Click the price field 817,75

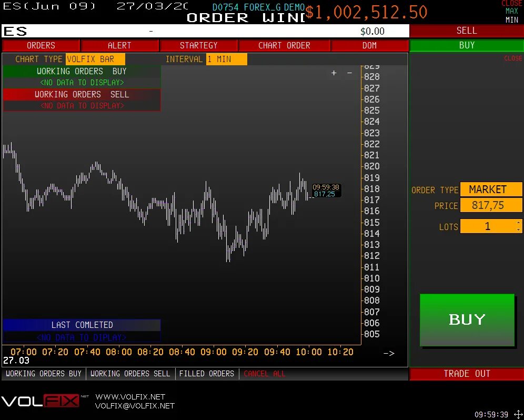pyautogui.click(x=491, y=205)
